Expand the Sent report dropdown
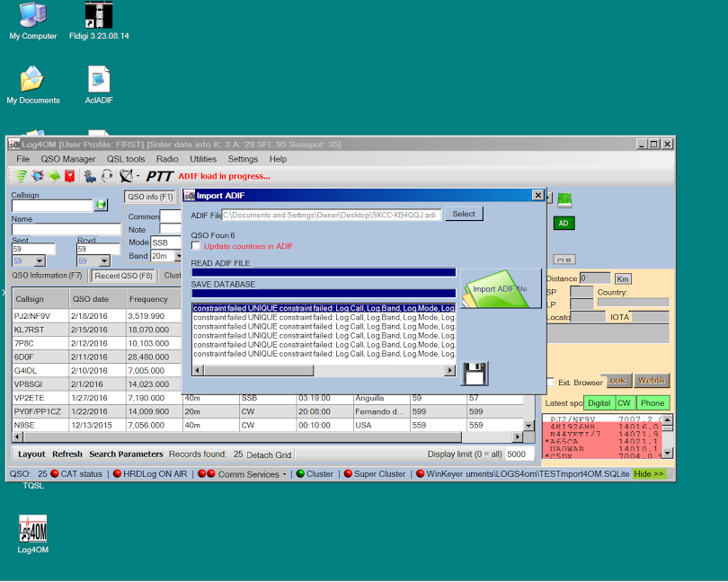This screenshot has width=728, height=582. pos(40,261)
